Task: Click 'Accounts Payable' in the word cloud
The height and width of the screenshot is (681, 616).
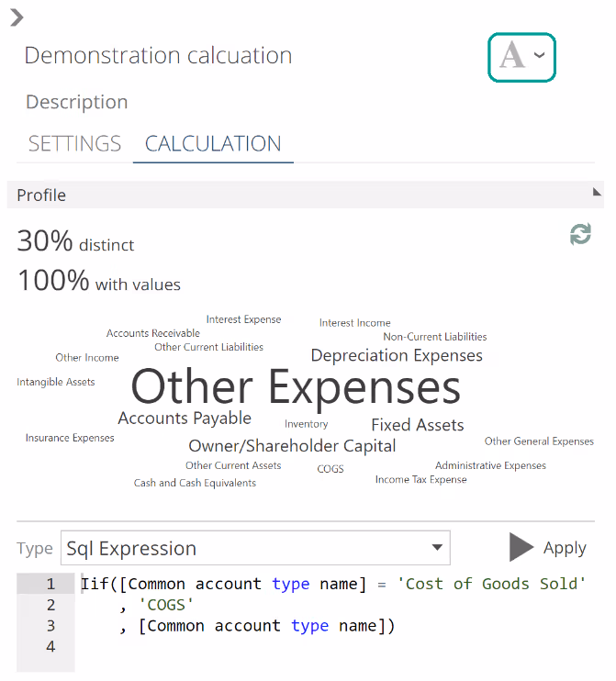Action: point(185,419)
